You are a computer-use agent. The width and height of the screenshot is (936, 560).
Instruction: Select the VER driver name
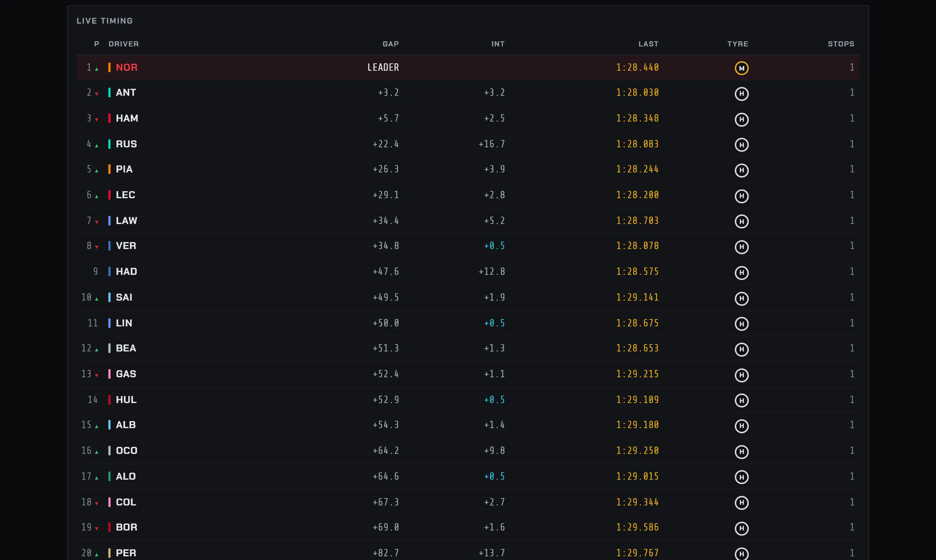(126, 246)
